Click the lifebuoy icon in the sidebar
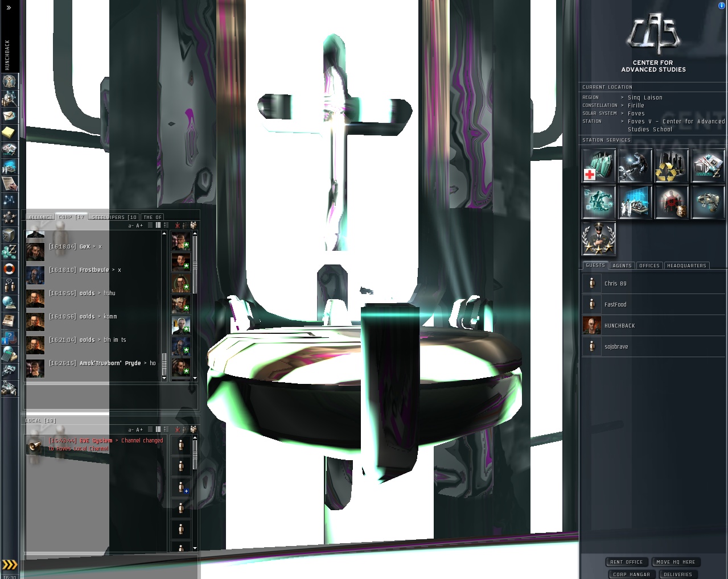 (9, 268)
